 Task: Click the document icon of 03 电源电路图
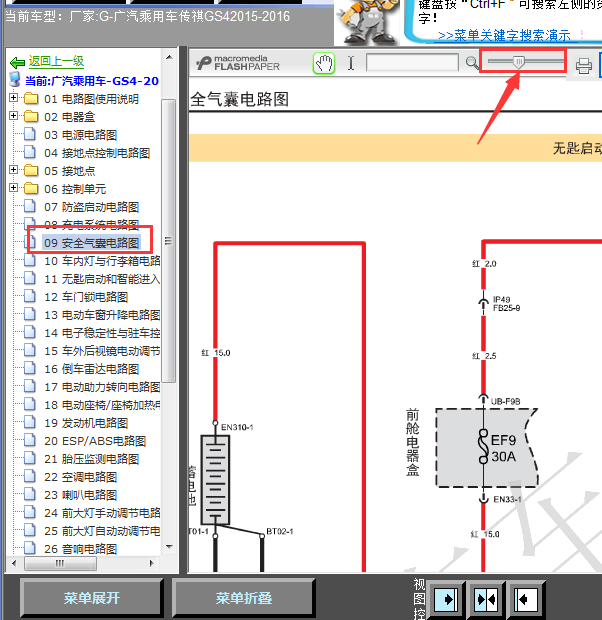(x=30, y=134)
